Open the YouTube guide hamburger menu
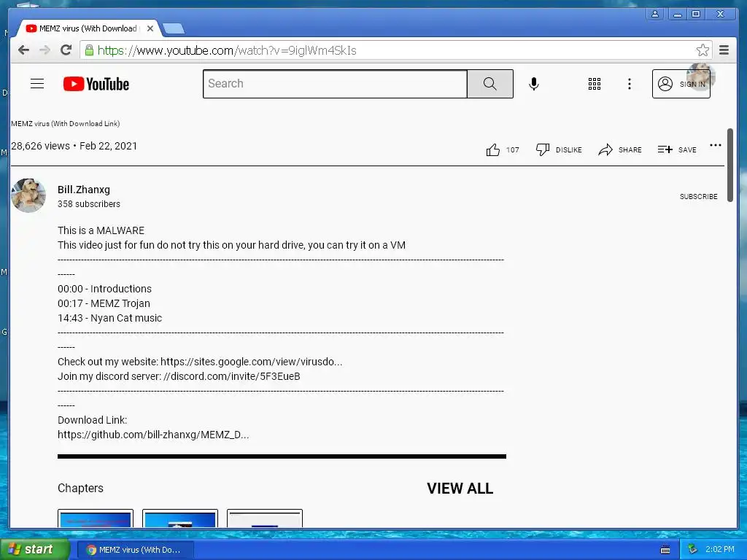Screen dimensions: 747x560 click(37, 84)
